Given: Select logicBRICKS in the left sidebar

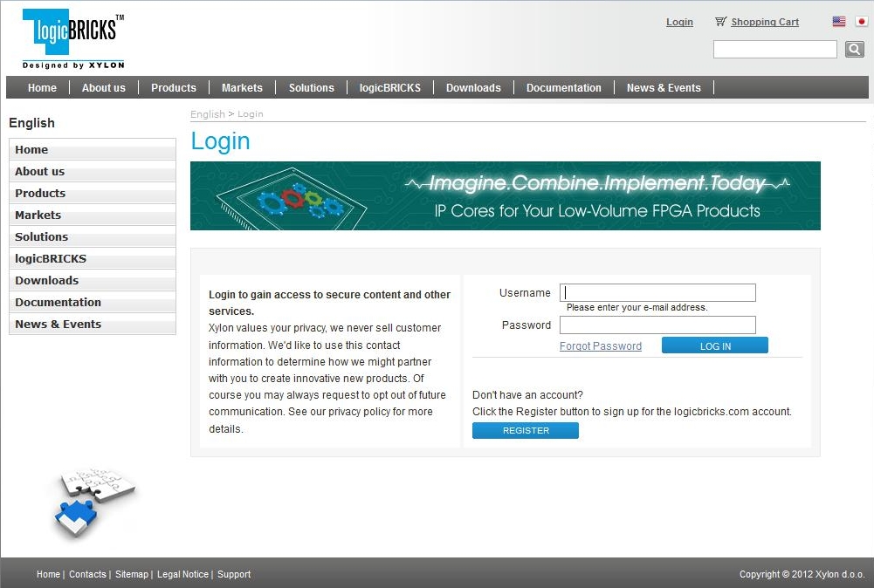Looking at the screenshot, I should click(x=93, y=258).
